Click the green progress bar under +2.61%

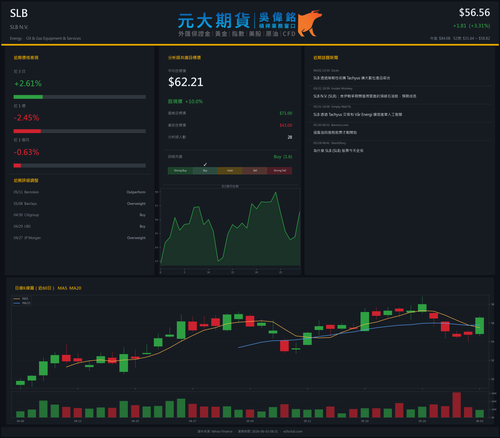click(28, 97)
